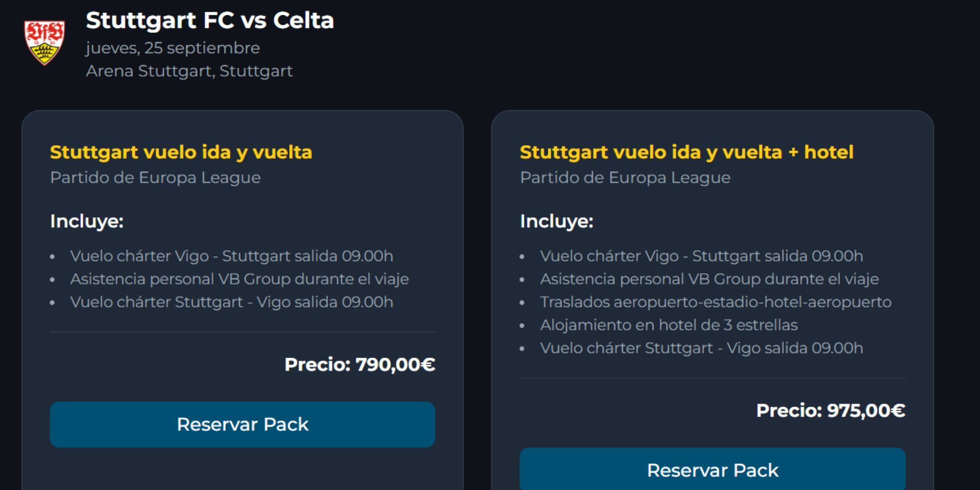Viewport: 980px width, 490px height.
Task: Click the price 790,00€ on left card
Action: [x=360, y=365]
